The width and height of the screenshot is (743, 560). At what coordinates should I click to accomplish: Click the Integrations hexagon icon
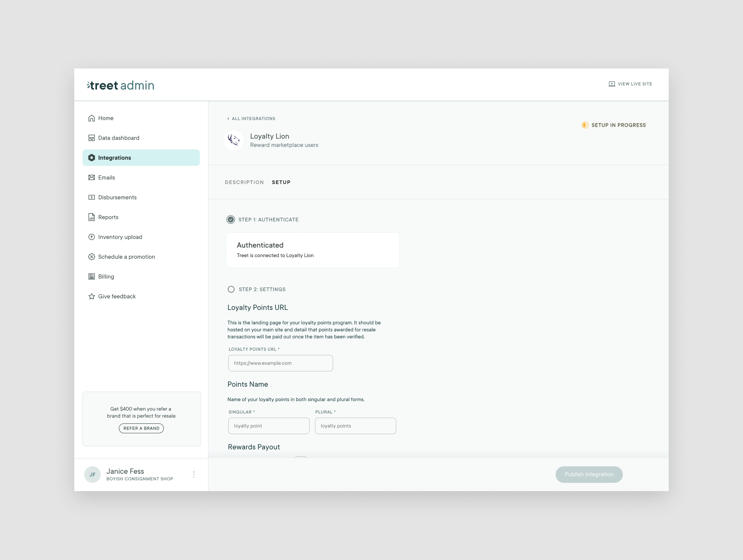[92, 158]
